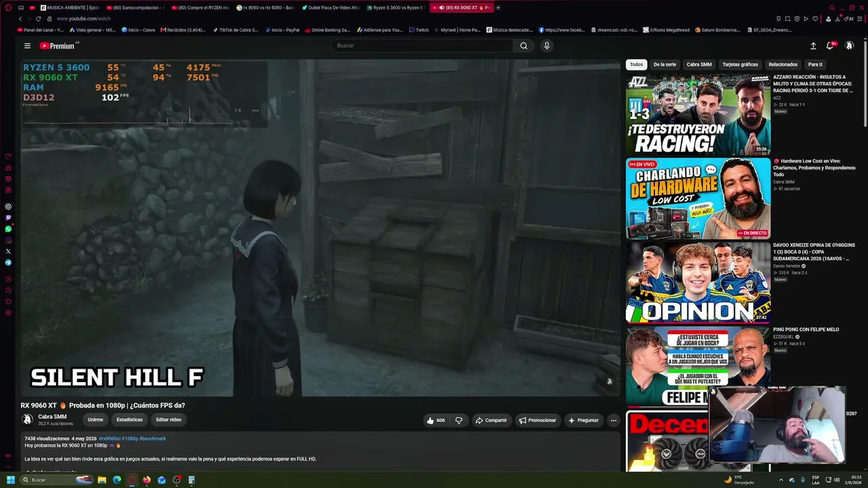Click the 'Compartir' share button

(491, 420)
